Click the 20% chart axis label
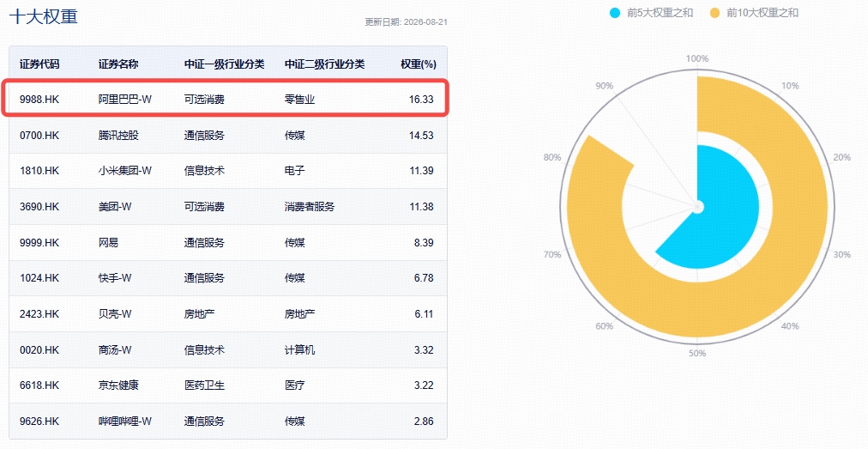The width and height of the screenshot is (868, 449). coord(842,157)
